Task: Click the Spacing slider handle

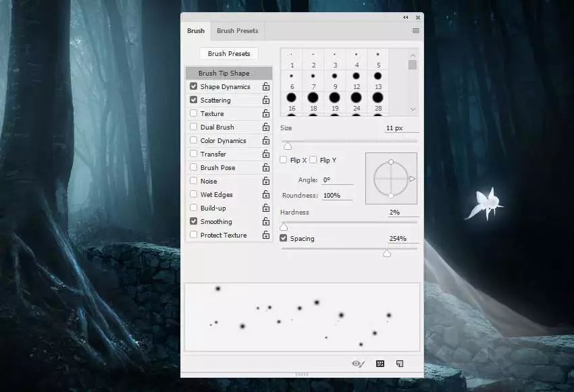Action: point(387,253)
